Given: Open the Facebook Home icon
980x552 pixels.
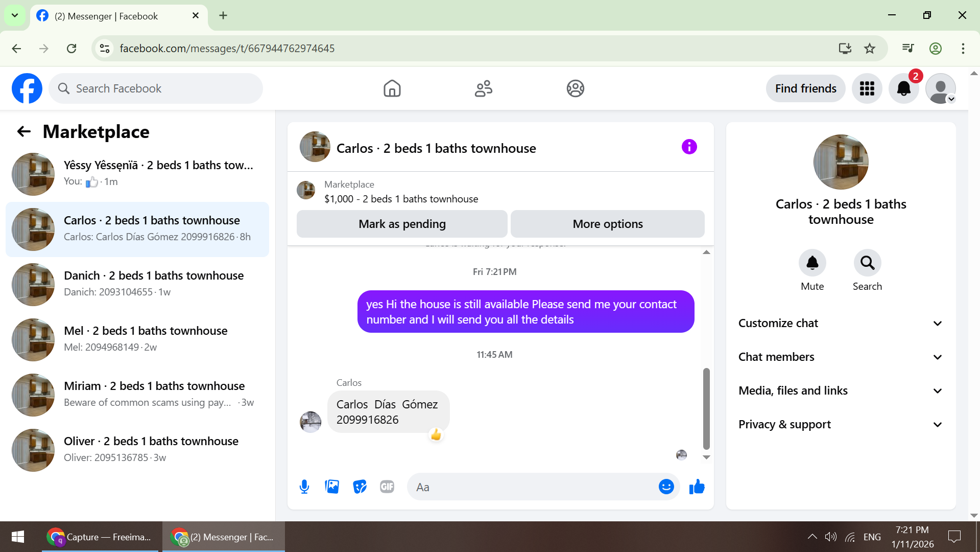Looking at the screenshot, I should 392,88.
